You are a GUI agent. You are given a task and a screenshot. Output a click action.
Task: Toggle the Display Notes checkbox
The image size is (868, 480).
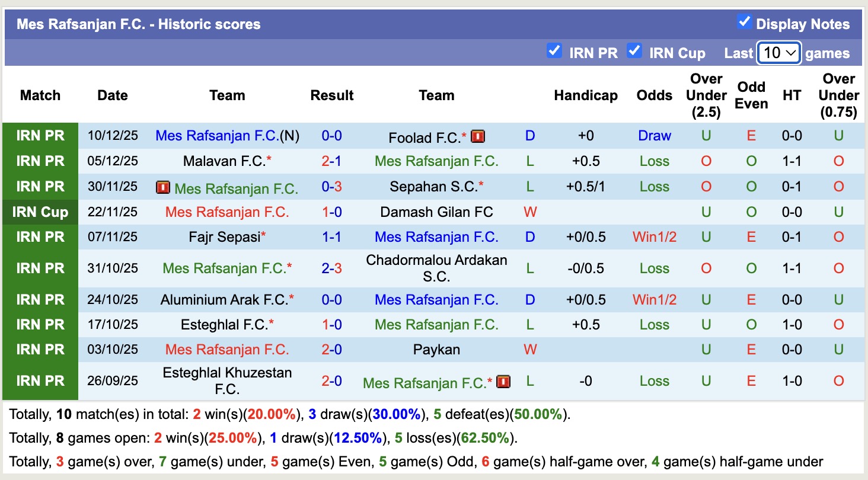point(744,23)
